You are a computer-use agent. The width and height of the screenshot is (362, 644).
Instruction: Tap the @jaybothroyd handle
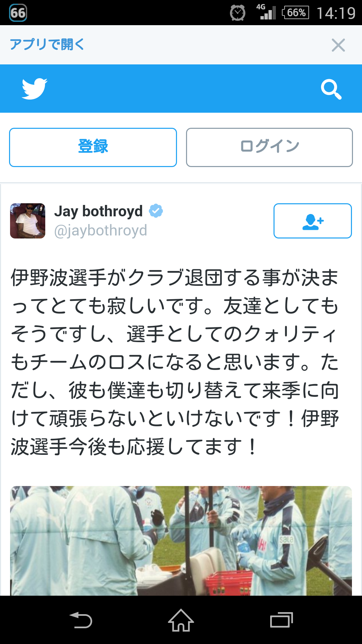[101, 230]
